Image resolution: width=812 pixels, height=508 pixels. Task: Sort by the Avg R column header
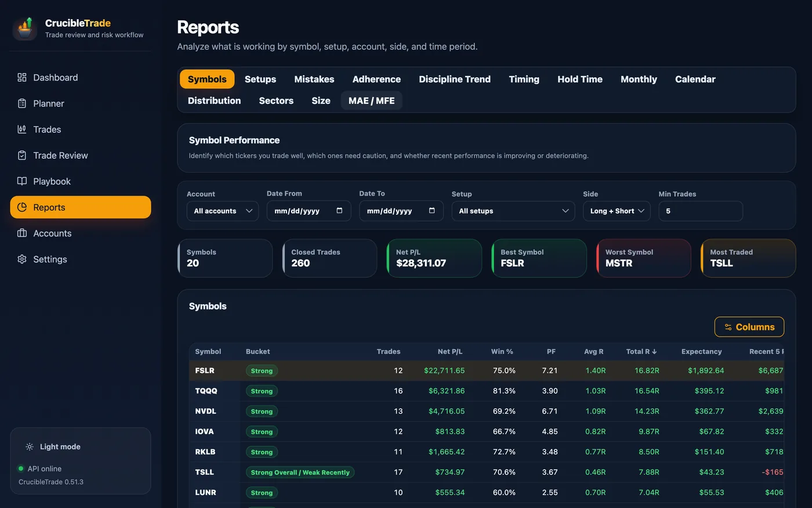point(593,351)
